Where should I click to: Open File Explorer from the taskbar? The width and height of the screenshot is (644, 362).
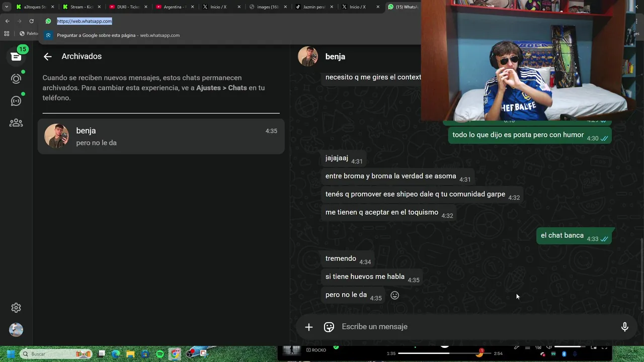click(130, 354)
